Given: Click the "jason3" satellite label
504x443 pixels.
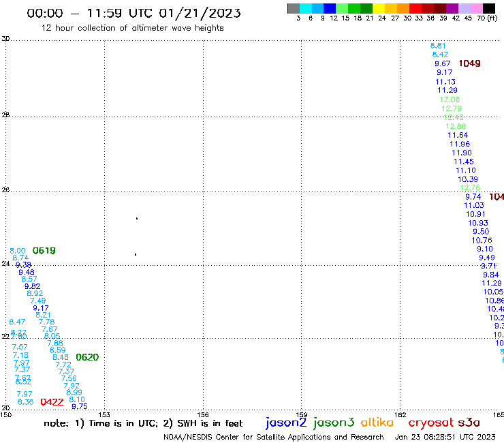Looking at the screenshot, I should click(x=334, y=423).
